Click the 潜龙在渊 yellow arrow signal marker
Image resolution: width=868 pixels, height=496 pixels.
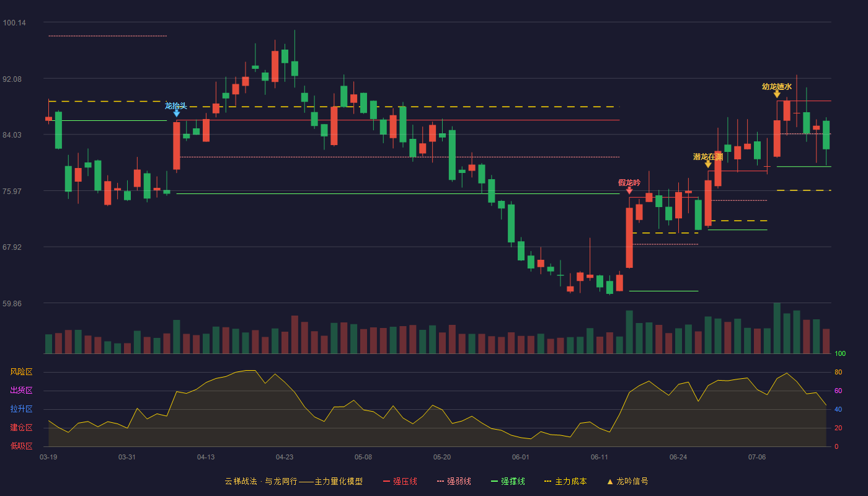[708, 164]
